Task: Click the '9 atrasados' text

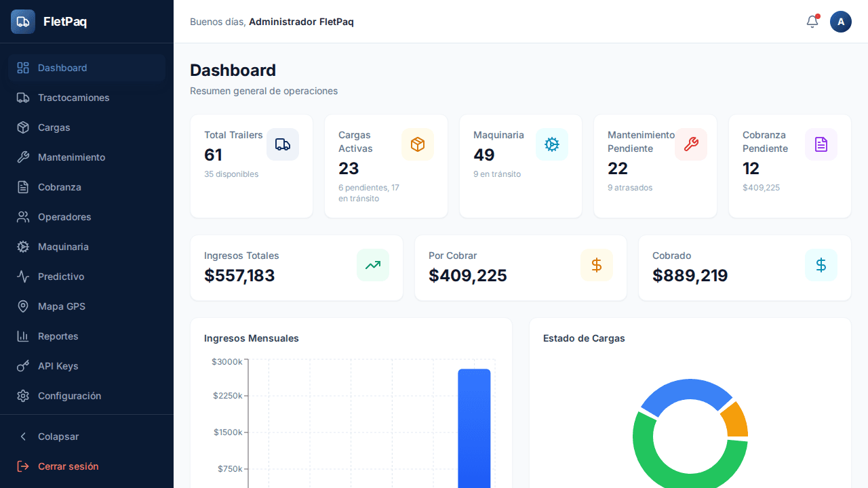Action: point(630,188)
